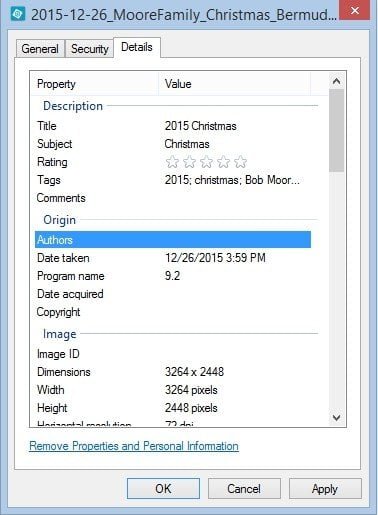
Task: Click the scrollbar up arrow
Action: pyautogui.click(x=337, y=81)
